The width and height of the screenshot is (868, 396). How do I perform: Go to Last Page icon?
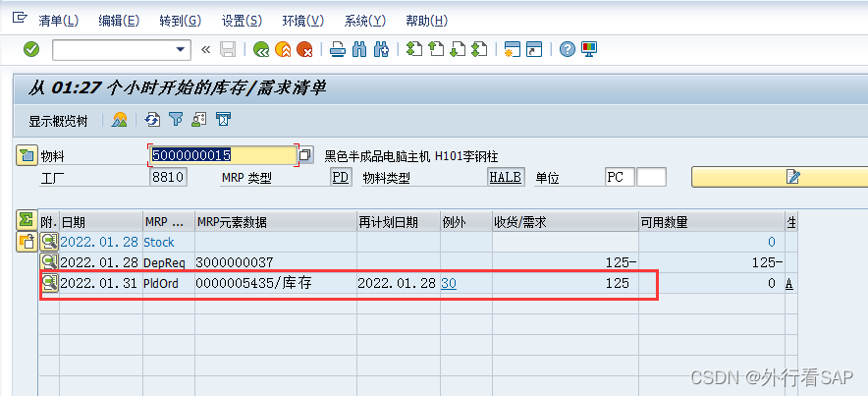[479, 49]
